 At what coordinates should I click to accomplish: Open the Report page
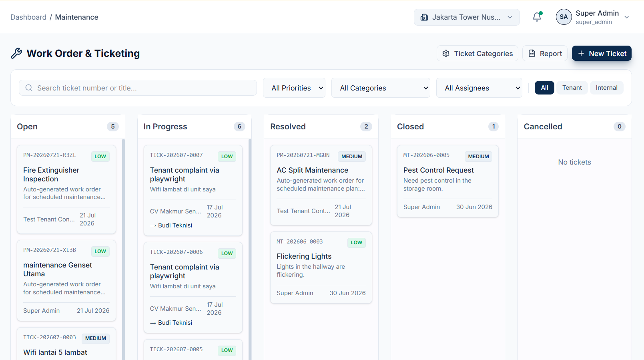click(x=545, y=53)
